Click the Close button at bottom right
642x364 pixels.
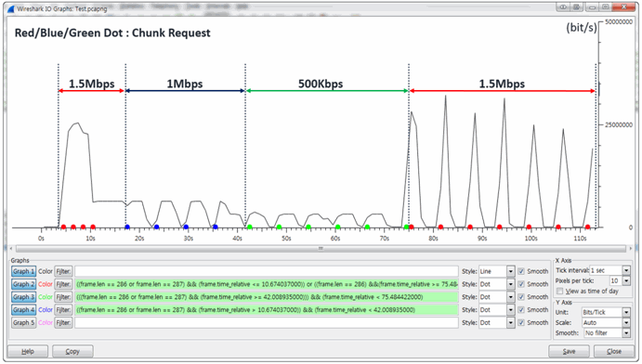coord(614,351)
